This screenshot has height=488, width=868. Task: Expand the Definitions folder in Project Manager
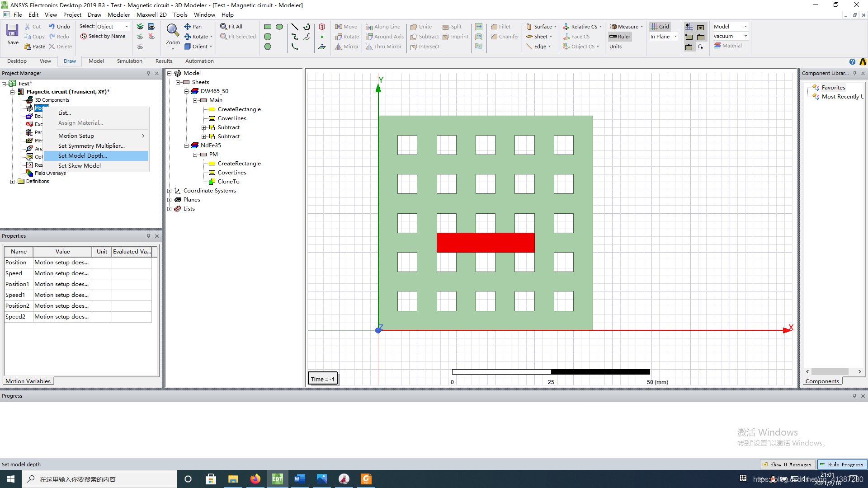pyautogui.click(x=12, y=182)
